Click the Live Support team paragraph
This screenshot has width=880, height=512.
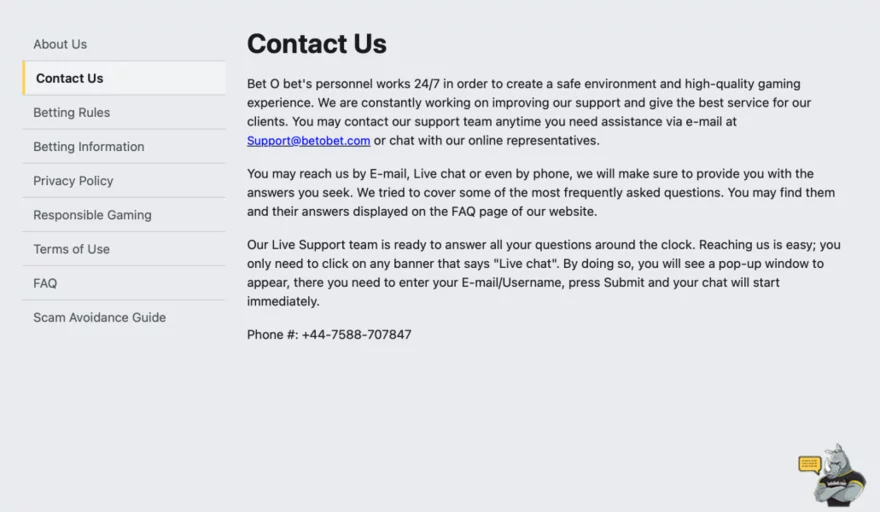[x=544, y=273]
